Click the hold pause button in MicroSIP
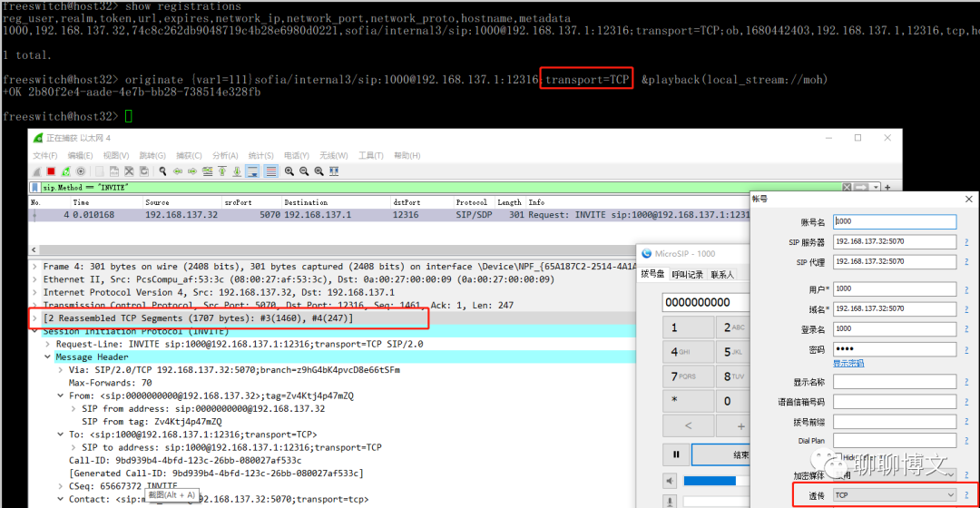The width and height of the screenshot is (980, 508). tap(676, 454)
